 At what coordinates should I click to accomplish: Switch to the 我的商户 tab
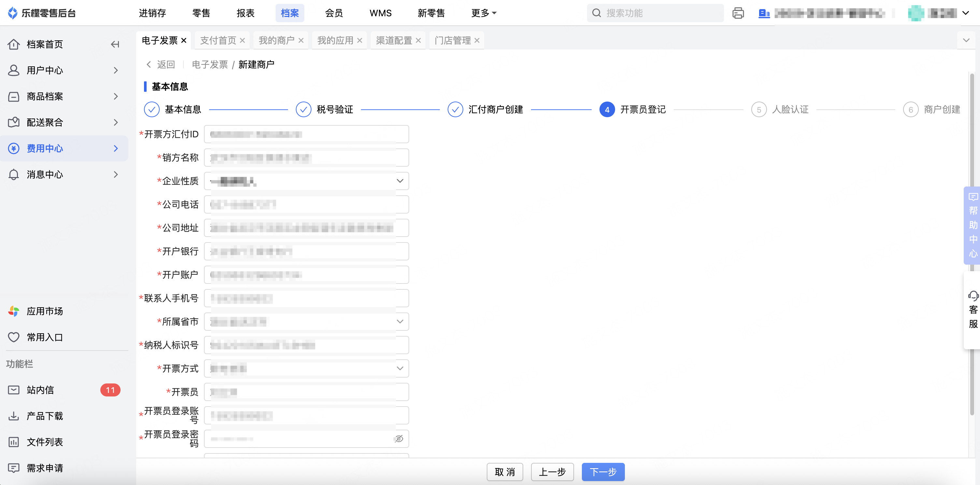[x=276, y=40]
